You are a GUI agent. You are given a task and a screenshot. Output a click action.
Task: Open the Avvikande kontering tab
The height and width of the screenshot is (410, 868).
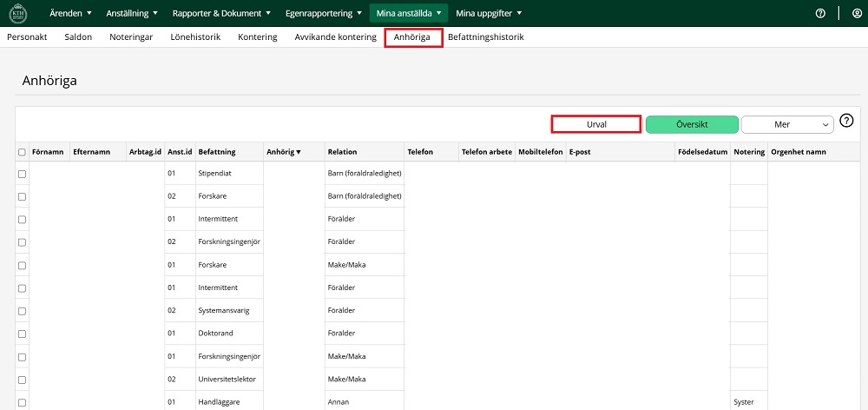coord(335,37)
